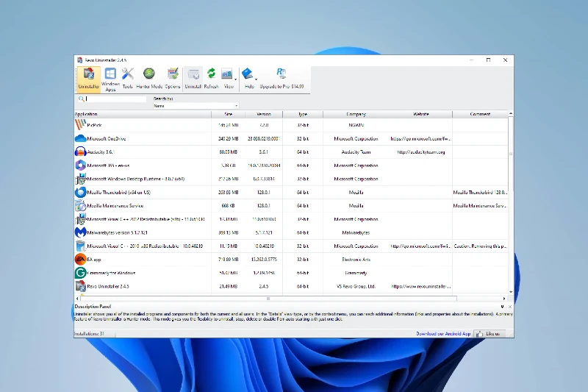Open the Tools toolbar icon
Screen dimensions: 588x392
127,79
